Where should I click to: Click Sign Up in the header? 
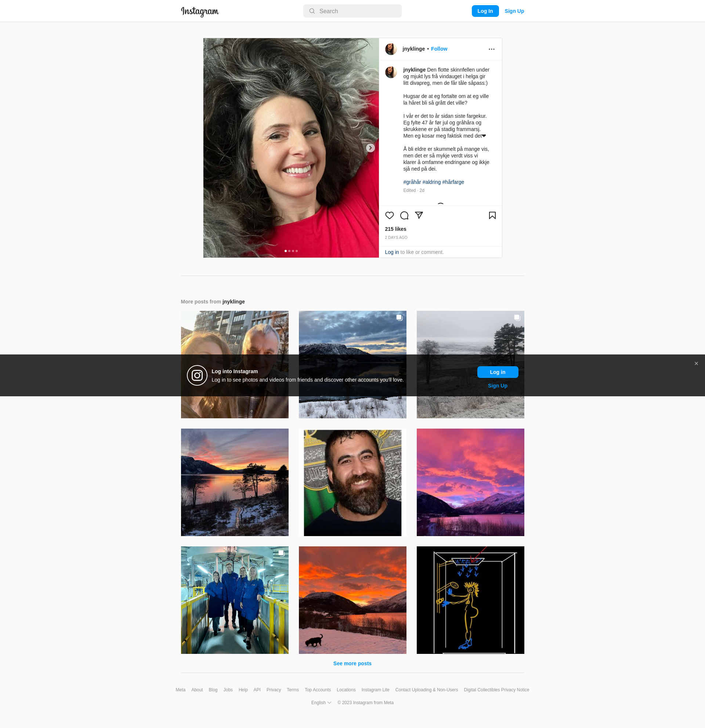pyautogui.click(x=514, y=11)
